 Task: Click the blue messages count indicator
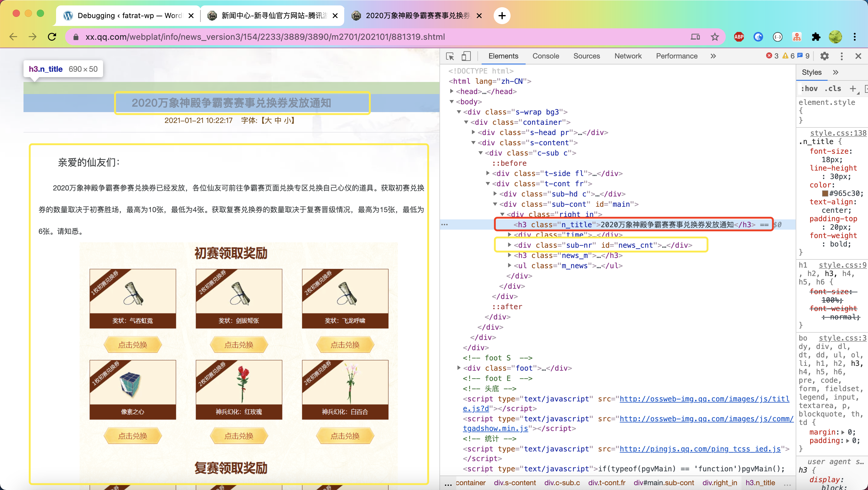[803, 56]
